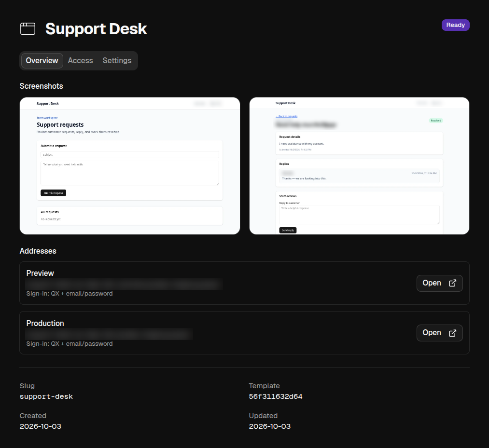Click the Created label
Image resolution: width=489 pixels, height=448 pixels.
[x=33, y=416]
